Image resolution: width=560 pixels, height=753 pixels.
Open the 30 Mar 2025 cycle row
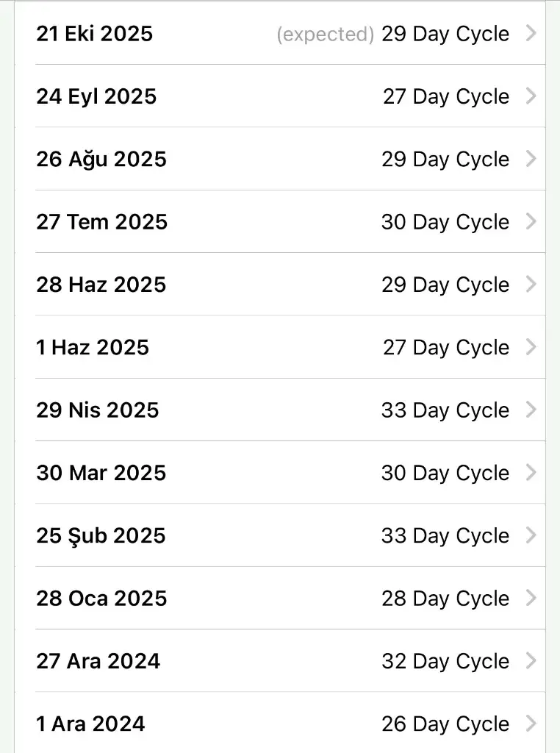point(279,473)
